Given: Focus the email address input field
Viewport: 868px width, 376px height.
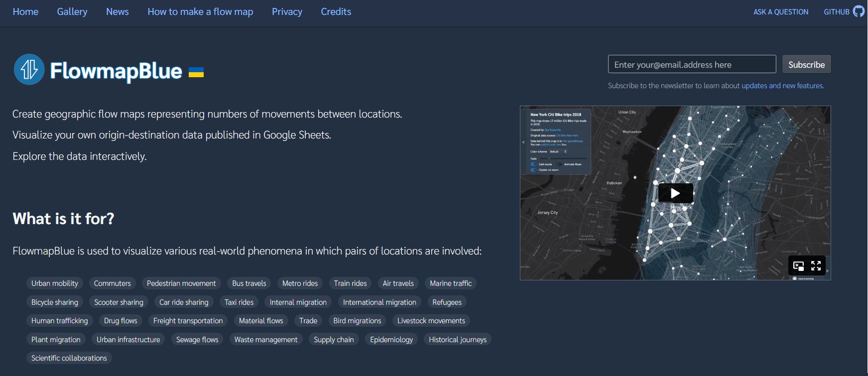Looking at the screenshot, I should point(692,64).
